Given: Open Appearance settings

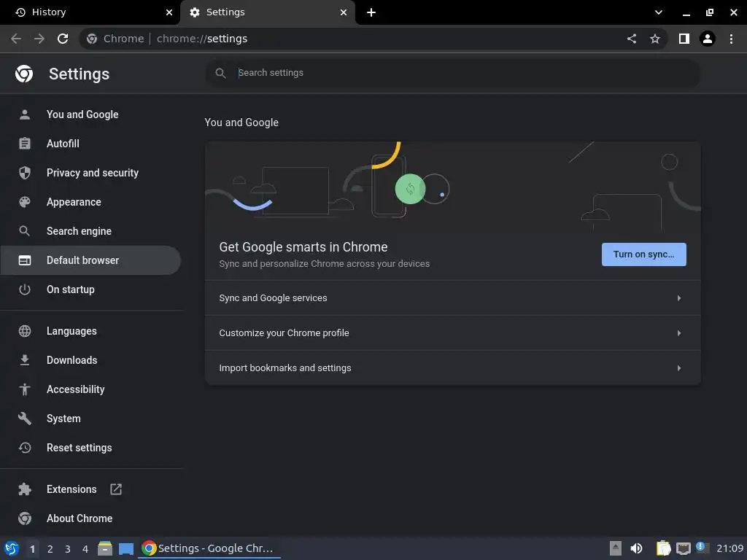Looking at the screenshot, I should 90,202.
